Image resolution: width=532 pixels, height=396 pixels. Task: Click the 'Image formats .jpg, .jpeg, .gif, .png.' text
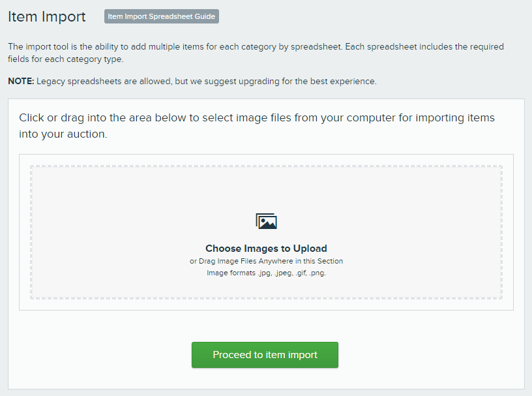pos(267,273)
